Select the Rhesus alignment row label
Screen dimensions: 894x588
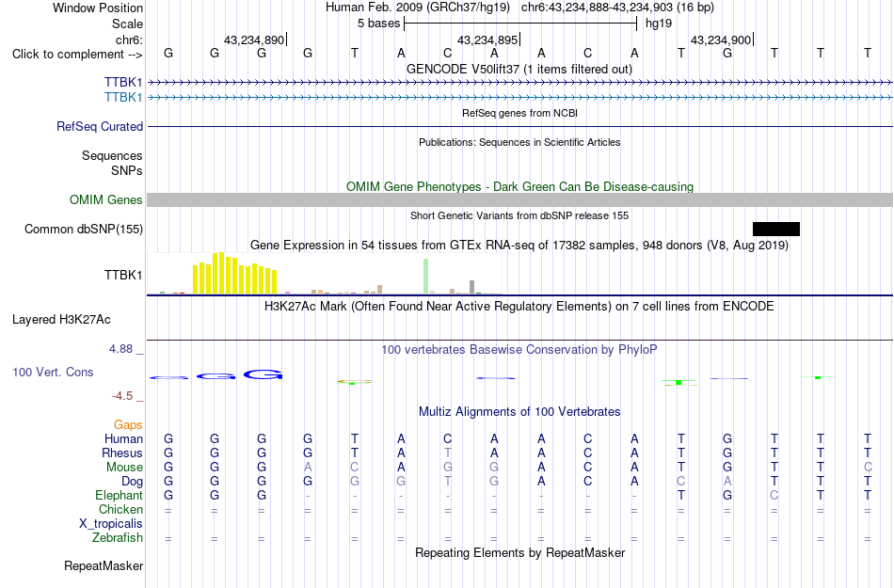[x=122, y=453]
